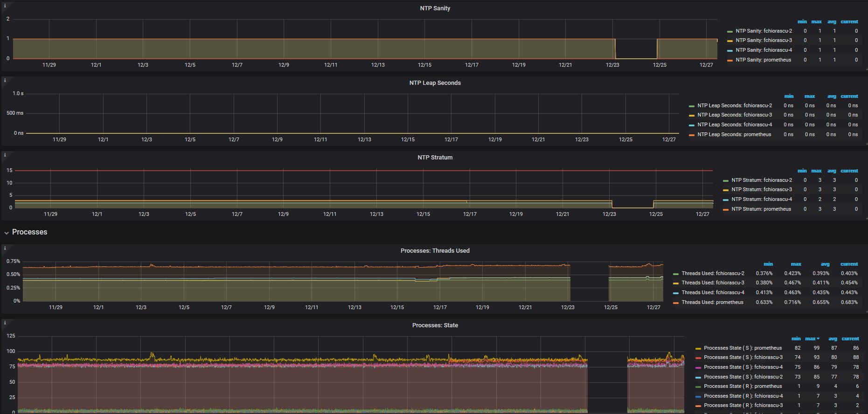This screenshot has height=414, width=868.
Task: Sort NTP Stratum legend by avg column
Action: point(832,171)
